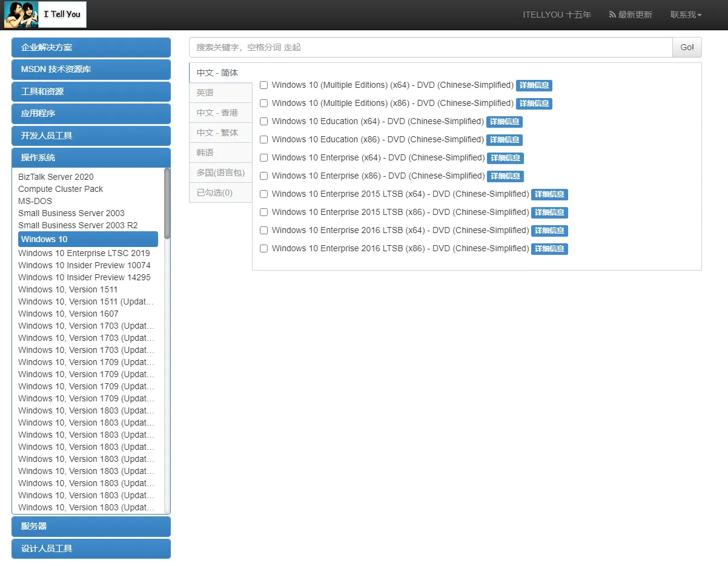Switch to the 韩语 language tab
The width and height of the screenshot is (728, 566).
(220, 153)
